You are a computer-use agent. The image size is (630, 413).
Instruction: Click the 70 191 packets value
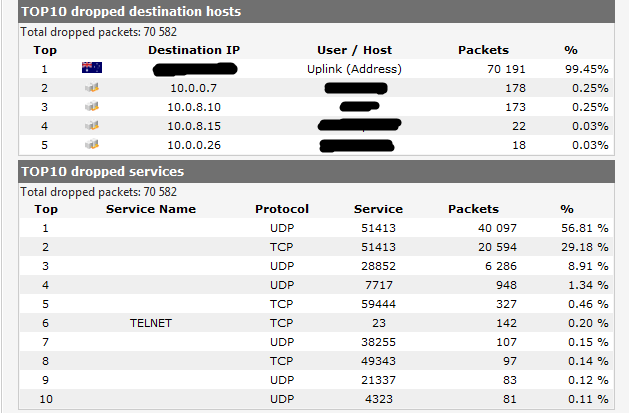tap(506, 69)
